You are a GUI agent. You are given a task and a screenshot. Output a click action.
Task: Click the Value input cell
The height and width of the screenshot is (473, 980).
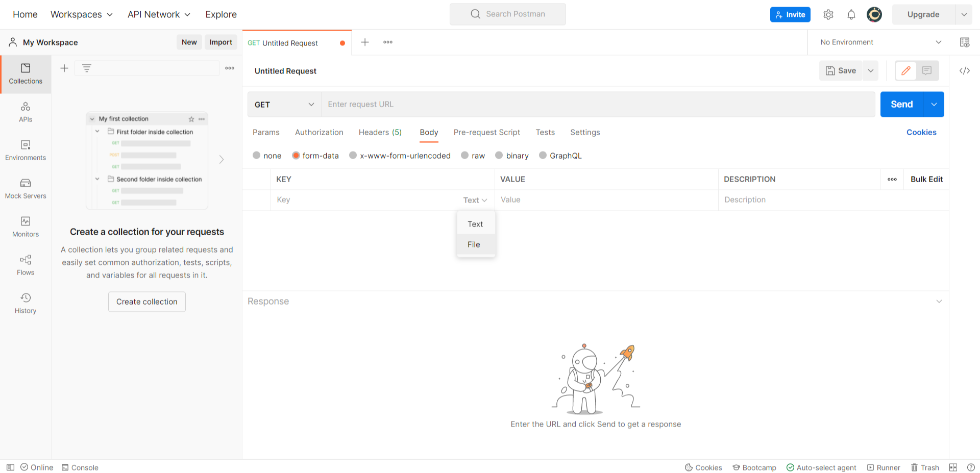(x=606, y=200)
